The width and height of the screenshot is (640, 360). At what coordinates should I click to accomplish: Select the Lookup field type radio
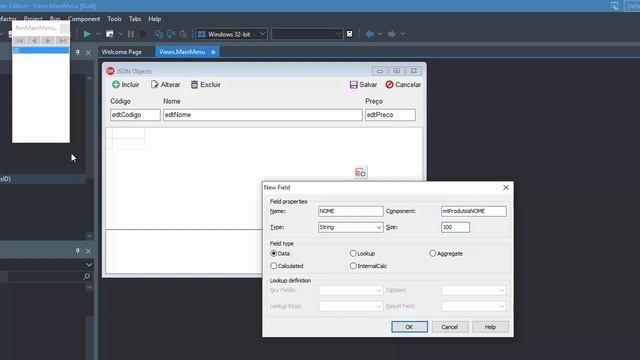click(353, 253)
